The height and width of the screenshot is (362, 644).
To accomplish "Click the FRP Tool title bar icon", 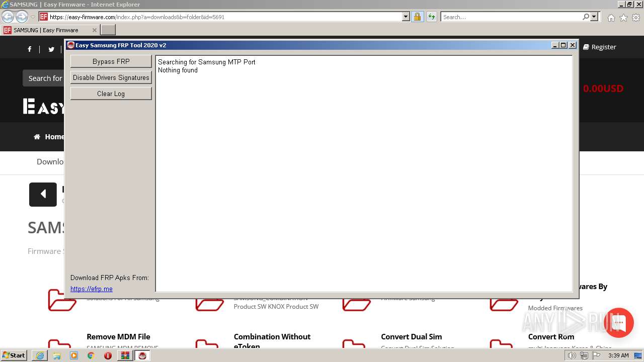I will [x=71, y=45].
